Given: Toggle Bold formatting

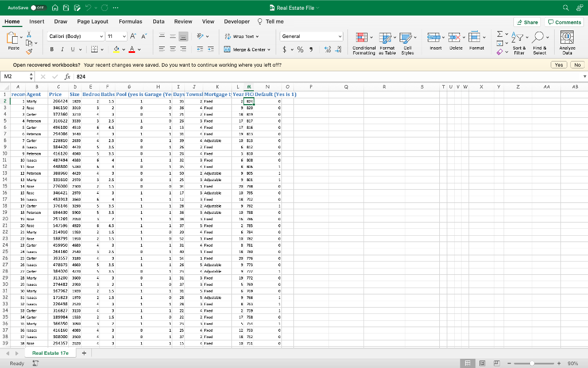Looking at the screenshot, I should pos(52,49).
